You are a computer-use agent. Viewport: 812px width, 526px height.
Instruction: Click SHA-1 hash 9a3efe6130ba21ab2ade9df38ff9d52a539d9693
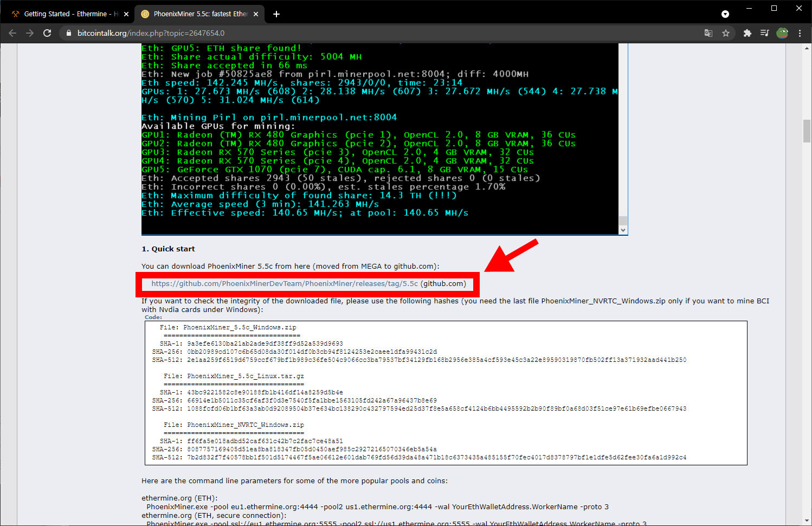click(x=265, y=343)
